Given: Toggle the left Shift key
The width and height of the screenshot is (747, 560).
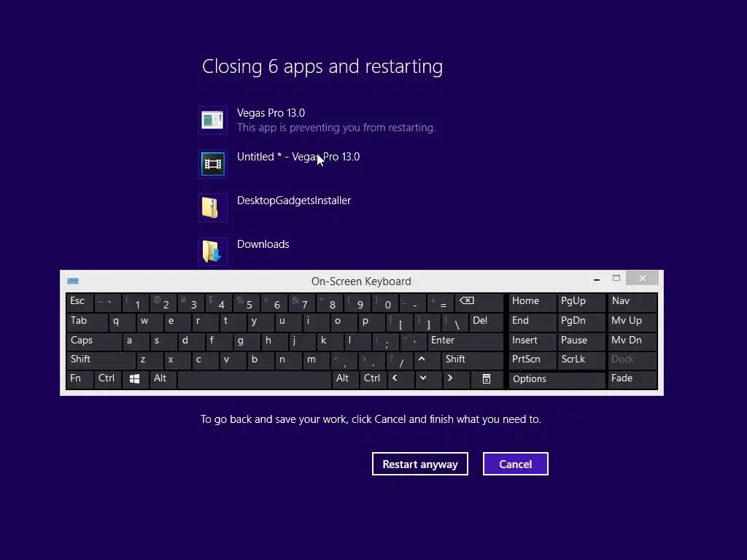Looking at the screenshot, I should [x=101, y=360].
